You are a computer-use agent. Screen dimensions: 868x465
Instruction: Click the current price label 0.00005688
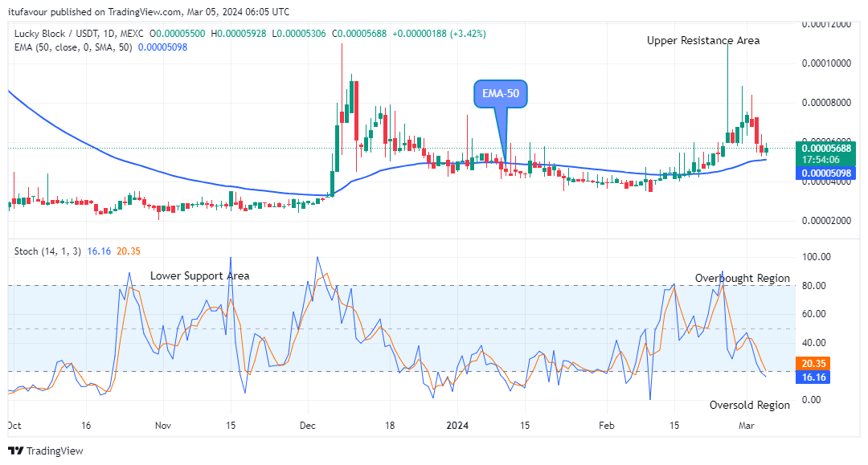[826, 149]
